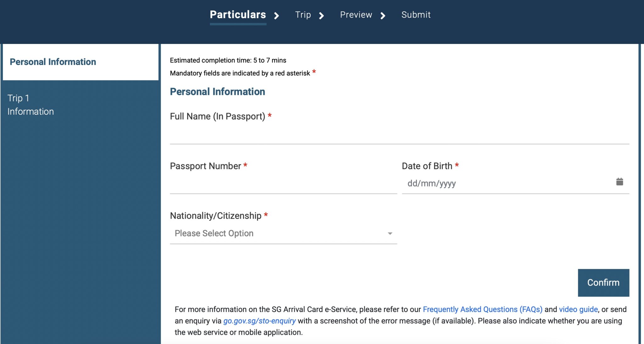This screenshot has height=344, width=644.
Task: Open the Date of Birth calendar icon
Action: coord(619,182)
